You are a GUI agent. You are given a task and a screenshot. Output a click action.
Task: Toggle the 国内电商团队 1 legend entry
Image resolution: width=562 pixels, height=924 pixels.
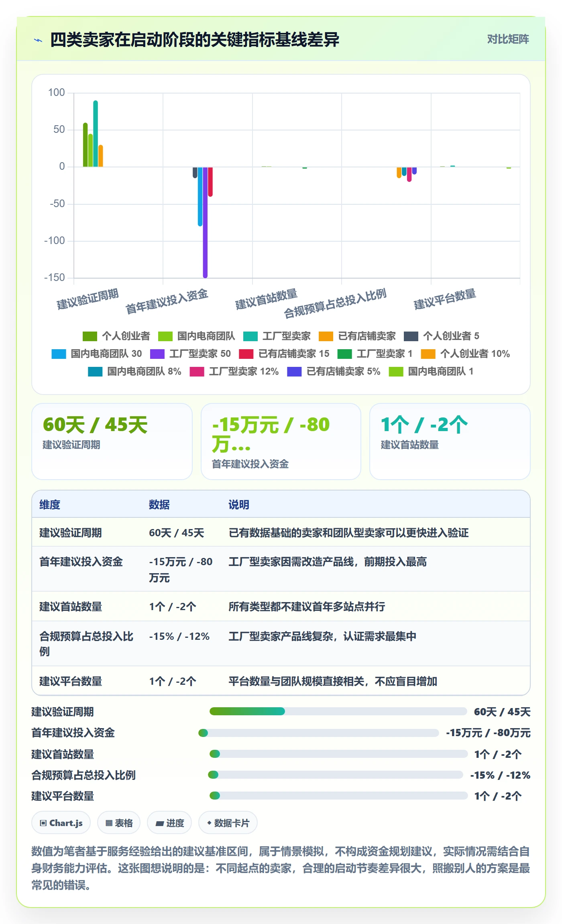(x=431, y=371)
